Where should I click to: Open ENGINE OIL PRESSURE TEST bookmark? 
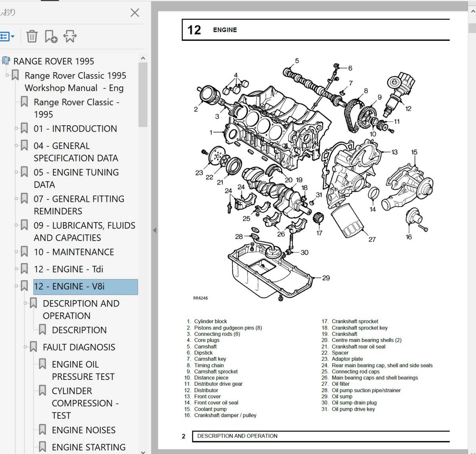[x=83, y=370]
